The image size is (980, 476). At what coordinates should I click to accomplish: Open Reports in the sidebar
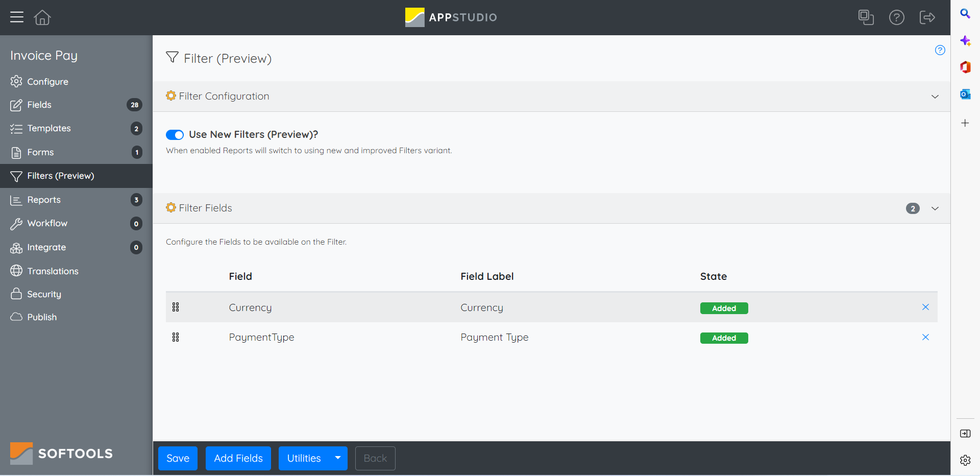tap(76, 200)
